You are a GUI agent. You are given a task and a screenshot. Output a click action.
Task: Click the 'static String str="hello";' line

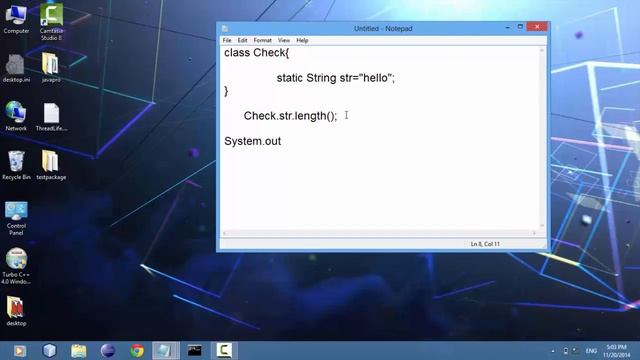tap(336, 78)
